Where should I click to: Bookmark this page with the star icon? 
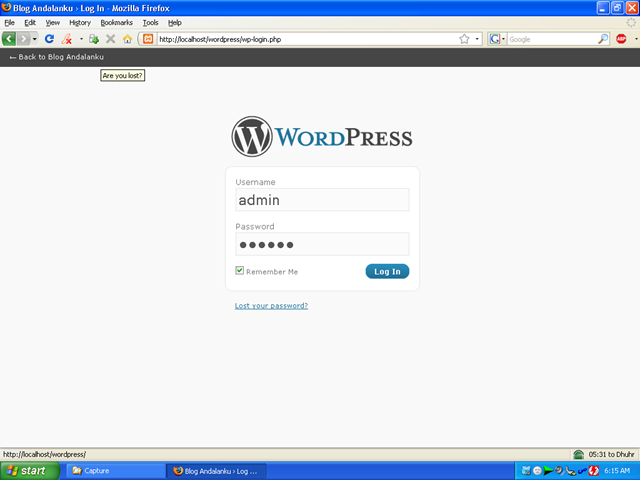[464, 39]
